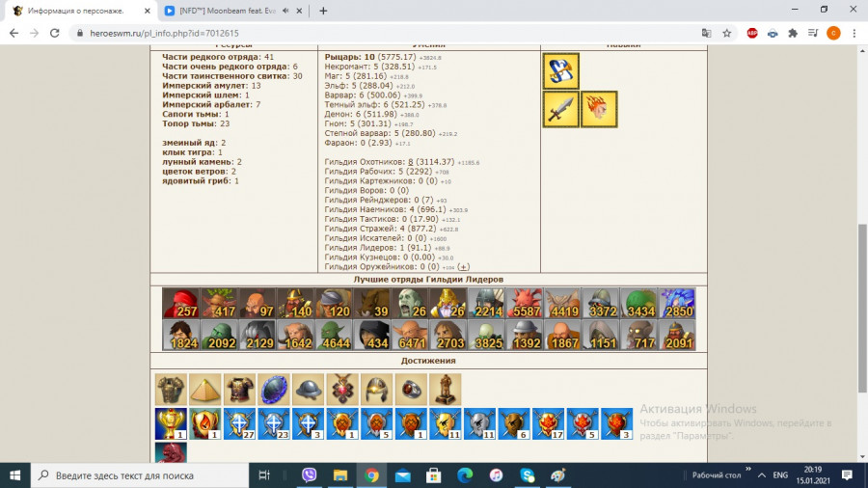Mute the Moonbeam tab audio icon

click(285, 11)
